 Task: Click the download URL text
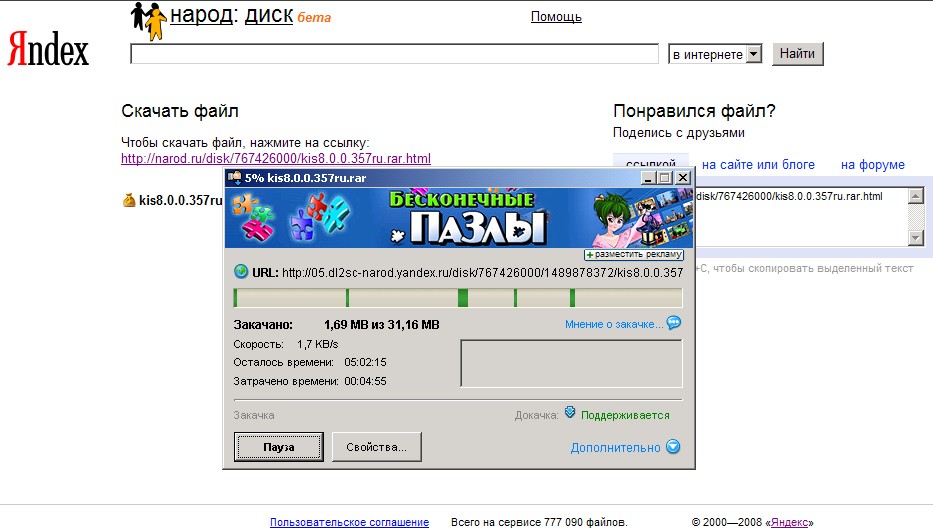pos(482,273)
